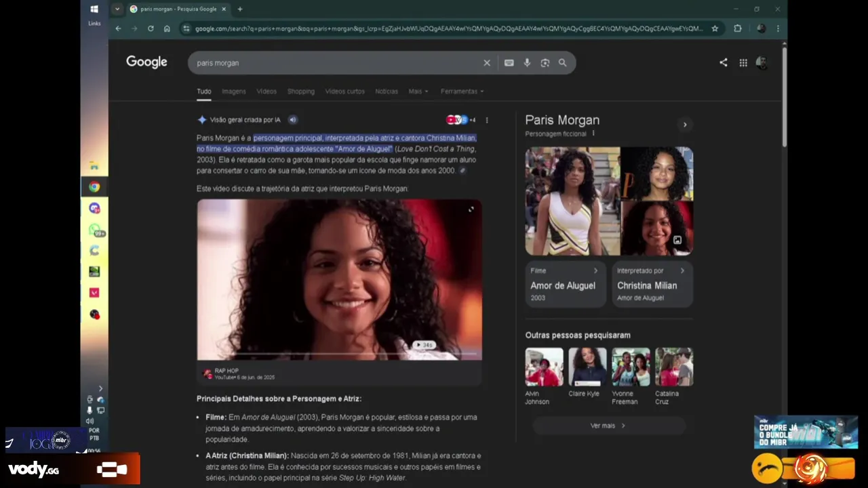Open Catalina Cruz related search
Viewport: 868px width, 488px height.
point(674,377)
